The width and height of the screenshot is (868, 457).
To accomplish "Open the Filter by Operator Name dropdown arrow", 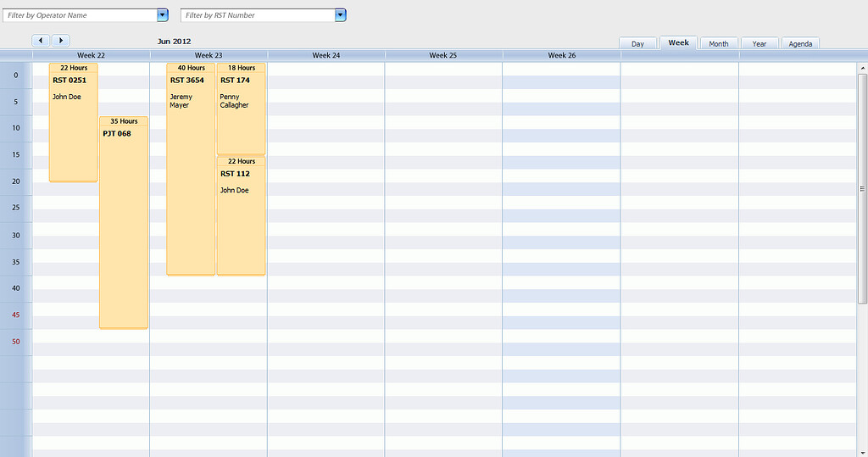I will tap(162, 15).
